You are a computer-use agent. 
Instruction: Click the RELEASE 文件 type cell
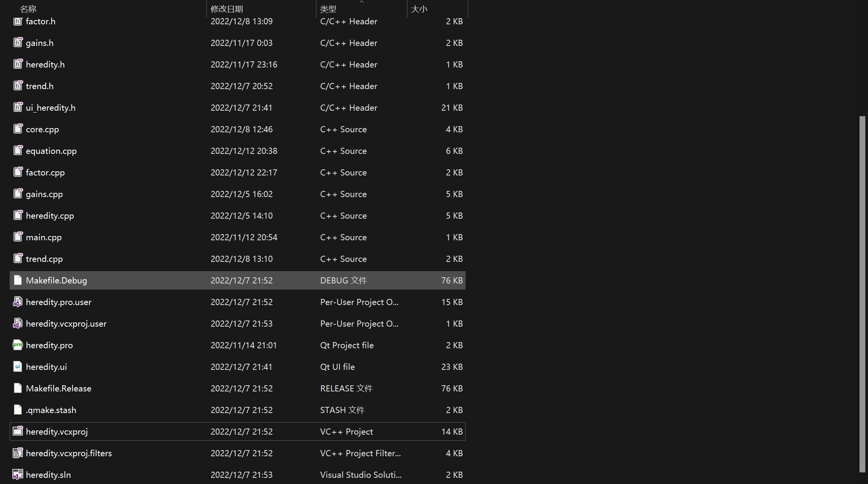346,388
